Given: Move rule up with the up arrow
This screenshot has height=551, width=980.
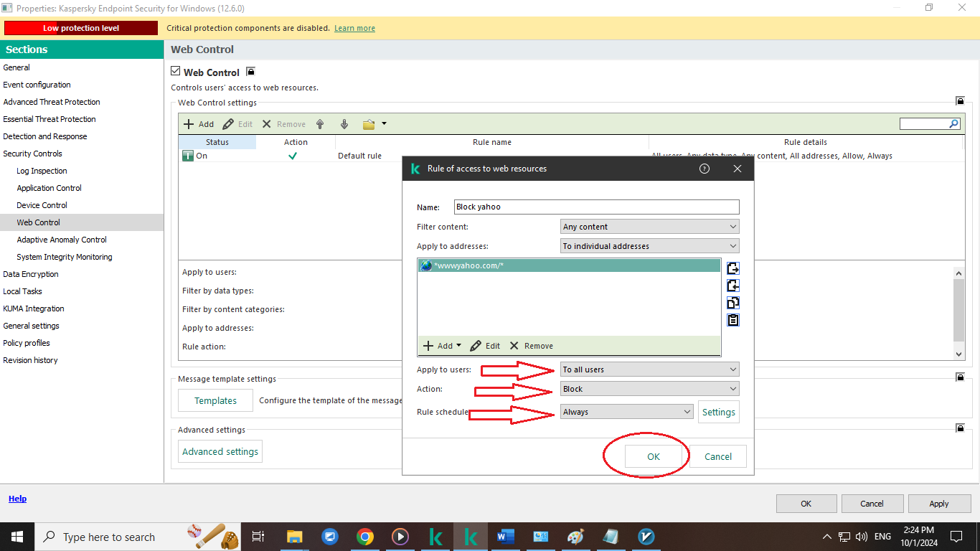Looking at the screenshot, I should coord(320,124).
